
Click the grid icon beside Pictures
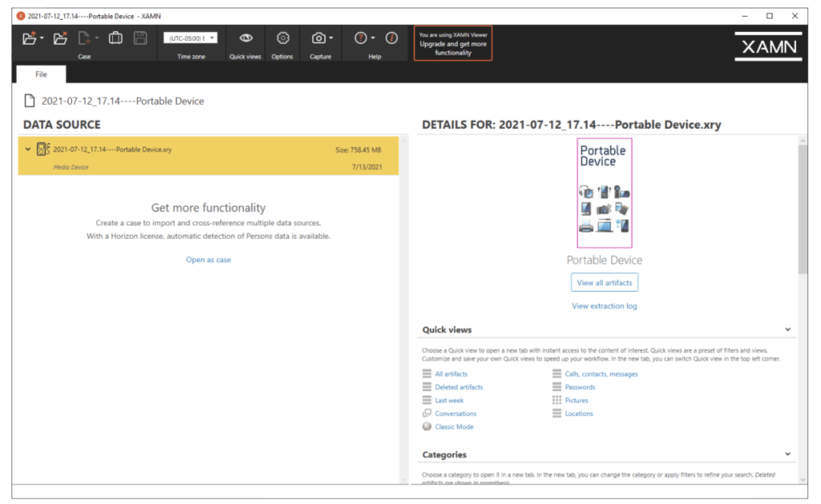pyautogui.click(x=556, y=400)
